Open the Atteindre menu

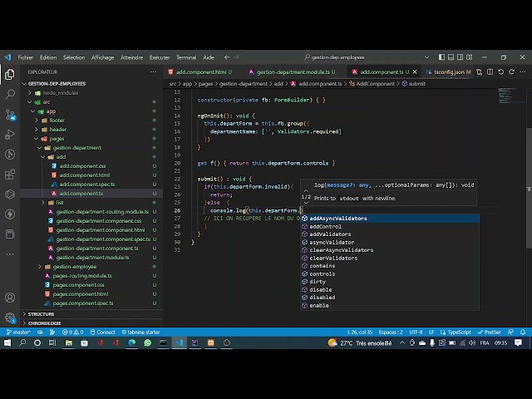click(x=131, y=57)
